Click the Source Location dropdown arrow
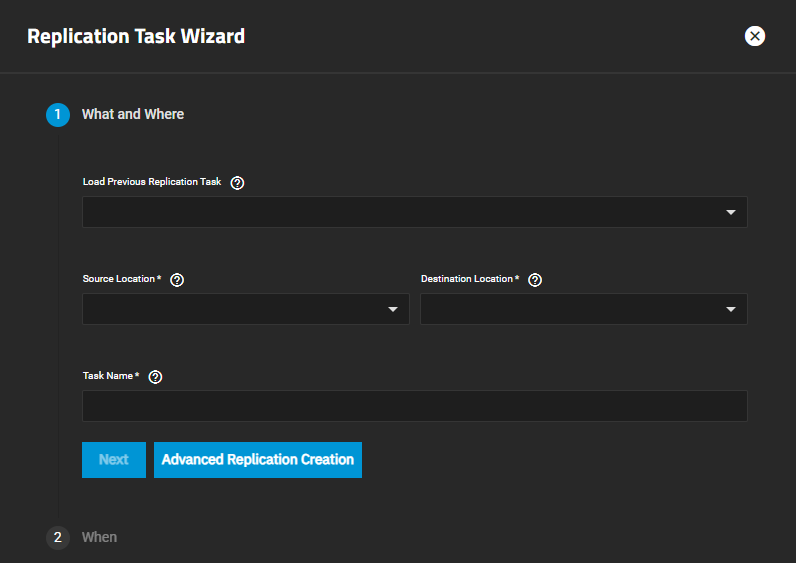796x563 pixels. (393, 310)
